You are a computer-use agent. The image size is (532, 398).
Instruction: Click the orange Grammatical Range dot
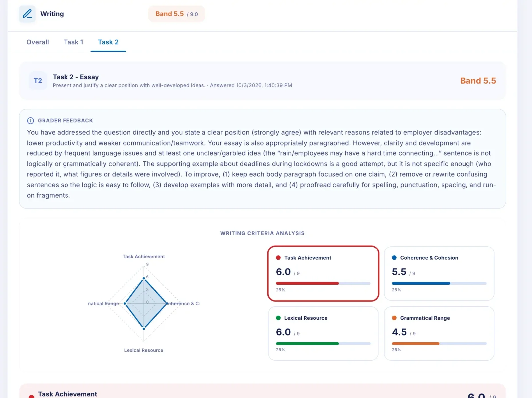[x=394, y=318]
